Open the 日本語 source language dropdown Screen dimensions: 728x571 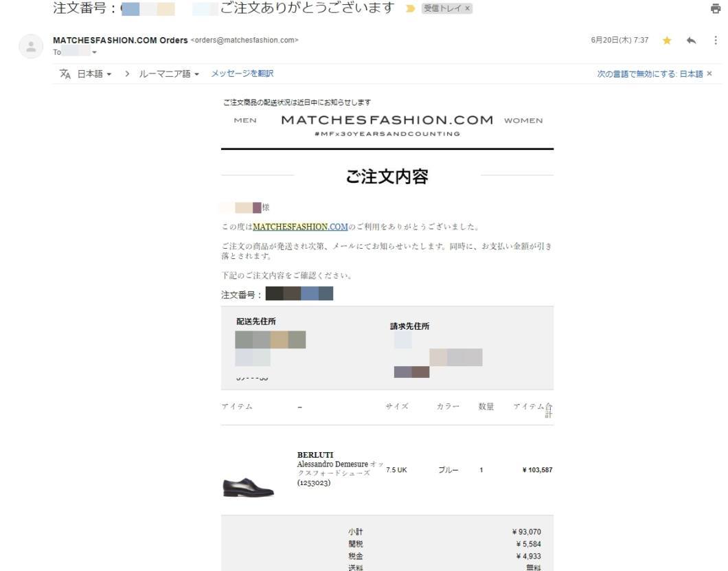tap(94, 74)
